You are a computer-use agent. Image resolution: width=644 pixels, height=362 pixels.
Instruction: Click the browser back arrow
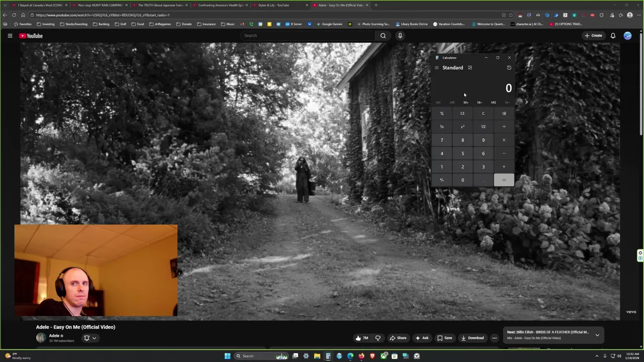(x=5, y=15)
